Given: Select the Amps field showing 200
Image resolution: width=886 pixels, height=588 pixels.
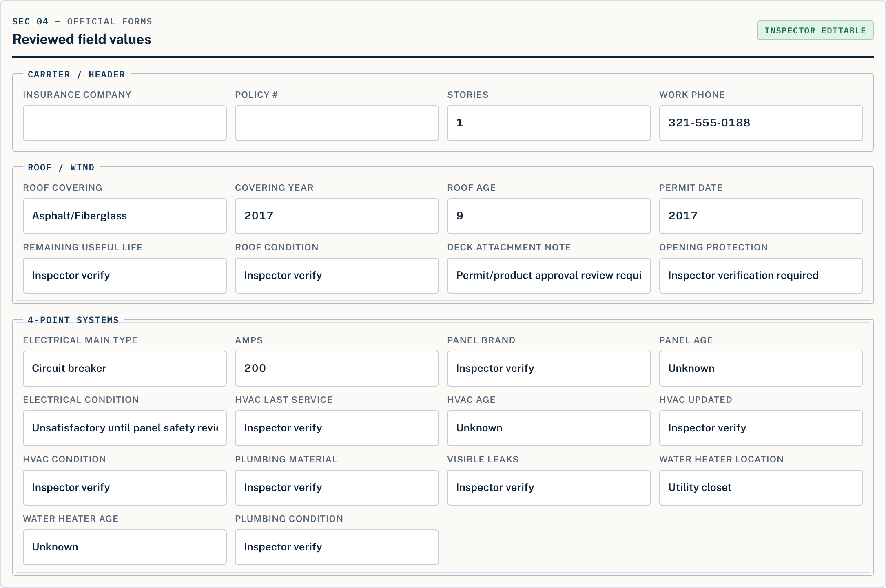Looking at the screenshot, I should coord(337,369).
